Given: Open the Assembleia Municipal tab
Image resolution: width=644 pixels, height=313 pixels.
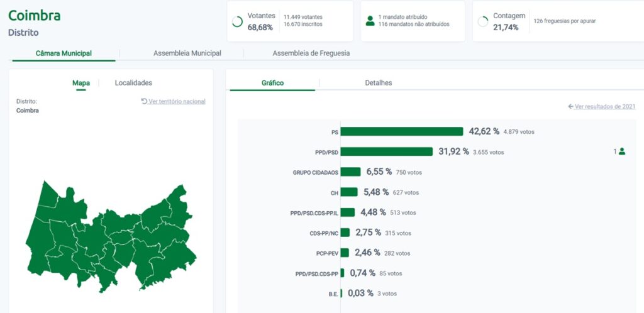Looking at the screenshot, I should click(187, 53).
